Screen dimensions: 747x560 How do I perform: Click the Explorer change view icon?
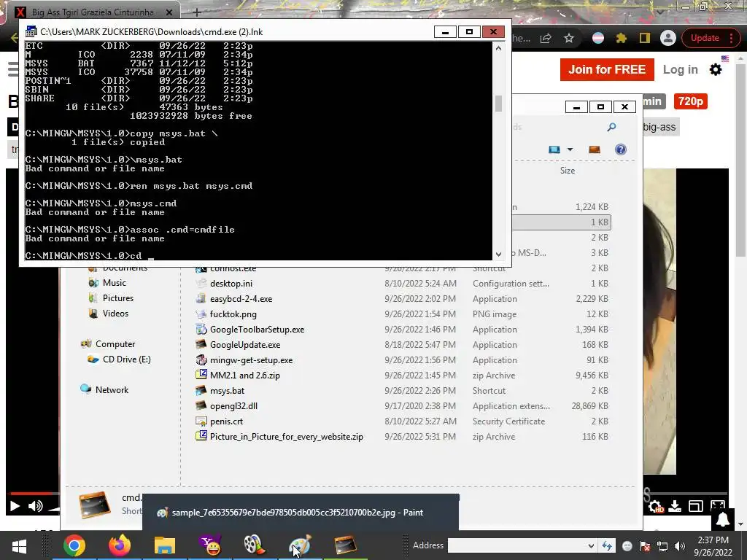(x=554, y=149)
